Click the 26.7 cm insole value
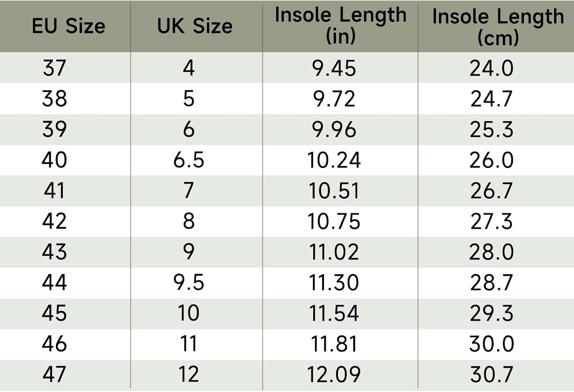The width and height of the screenshot is (574, 392). point(491,191)
